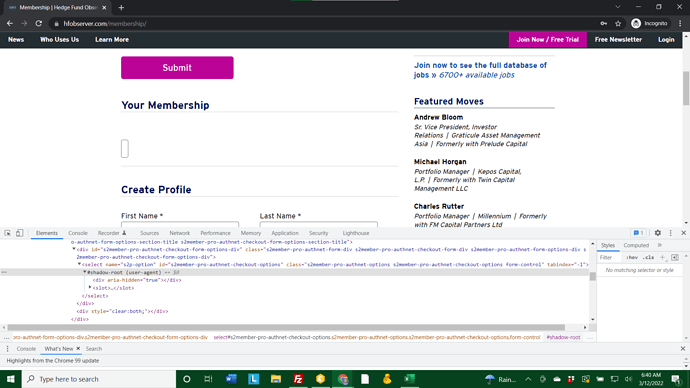
Task: Collapse the select s2p-option node
Action: (x=79, y=264)
